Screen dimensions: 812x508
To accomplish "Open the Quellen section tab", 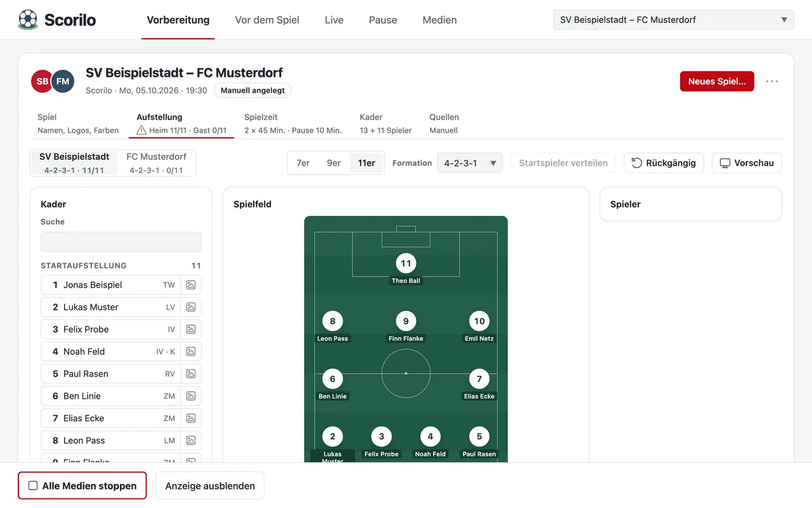I will 444,124.
